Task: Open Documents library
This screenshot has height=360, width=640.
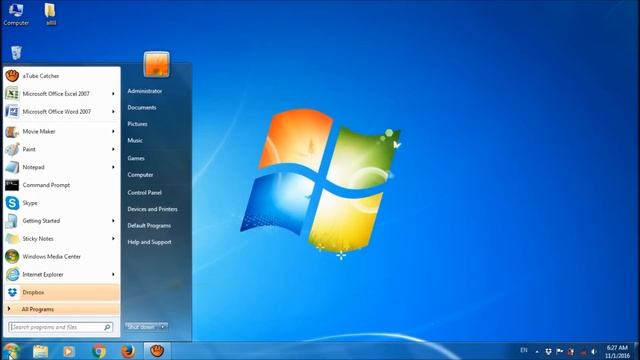Action: (x=142, y=107)
